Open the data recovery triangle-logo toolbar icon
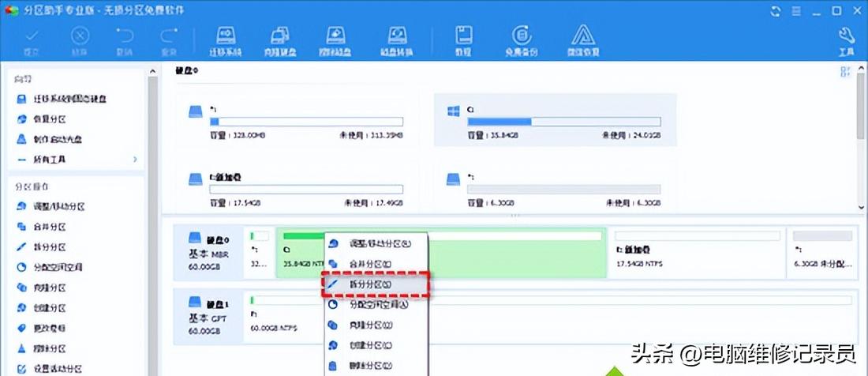Image resolution: width=868 pixels, height=376 pixels. click(x=582, y=41)
